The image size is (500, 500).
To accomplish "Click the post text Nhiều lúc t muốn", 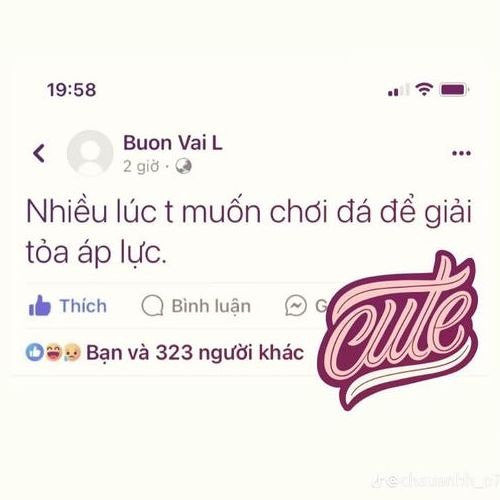I will pos(143,212).
